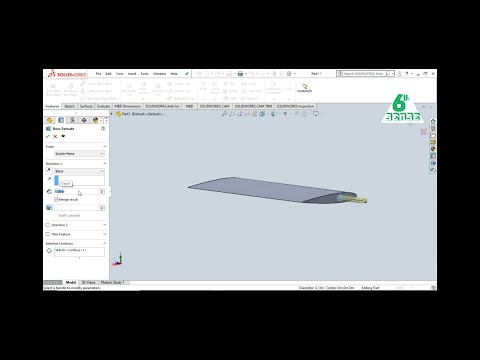This screenshot has width=480, height=360.
Task: Click the Selected Contours list box
Action: point(79,252)
